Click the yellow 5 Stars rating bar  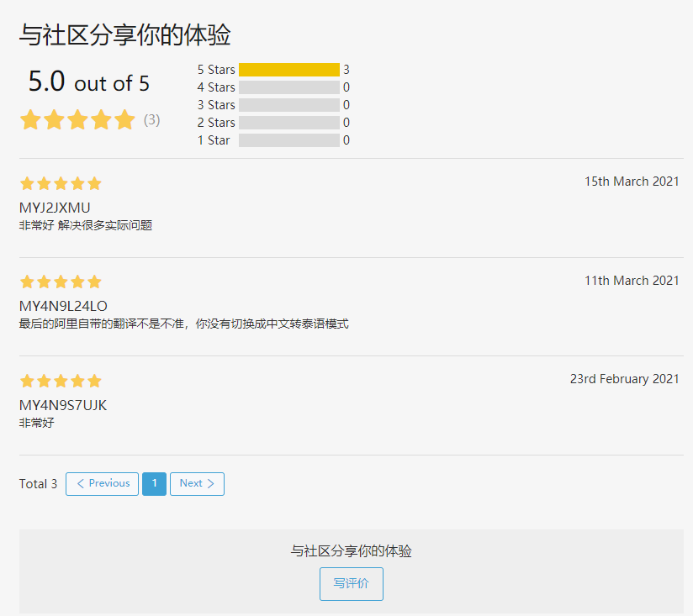click(289, 70)
